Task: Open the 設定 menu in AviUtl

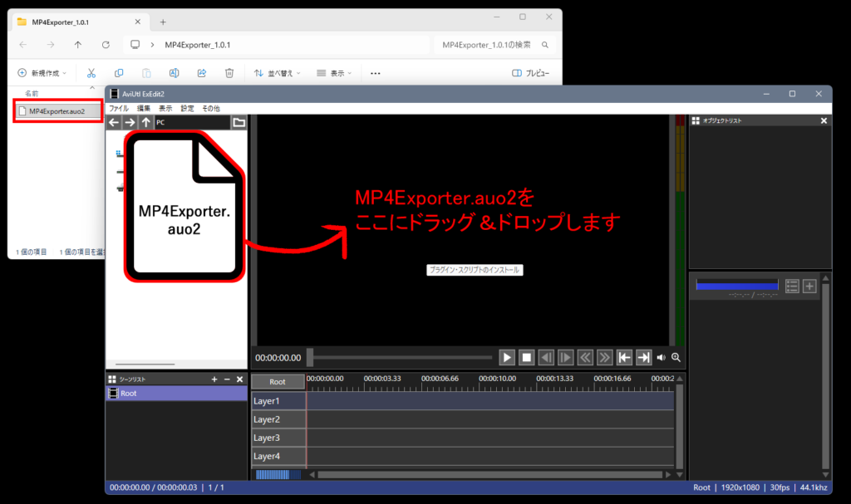Action: pyautogui.click(x=187, y=109)
